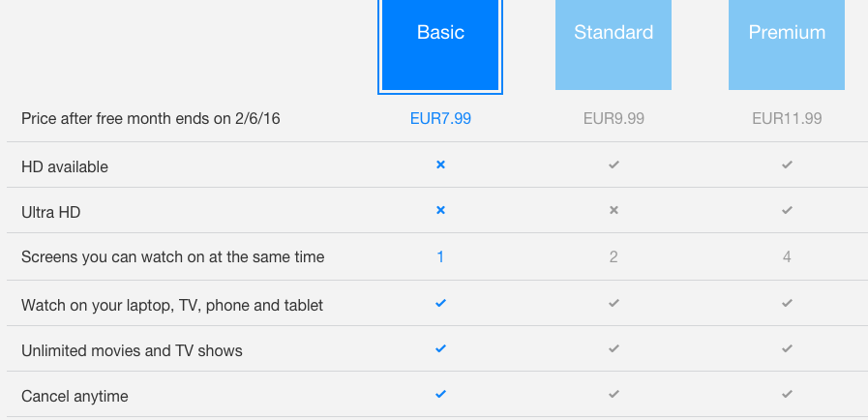The image size is (868, 420).
Task: Click Basic's HD available cross icon
Action: click(440, 165)
